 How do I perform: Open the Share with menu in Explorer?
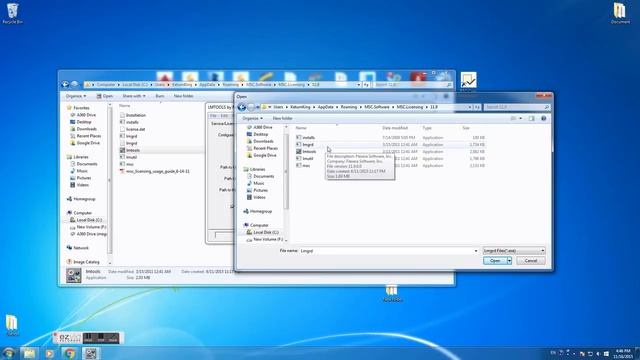click(x=133, y=96)
